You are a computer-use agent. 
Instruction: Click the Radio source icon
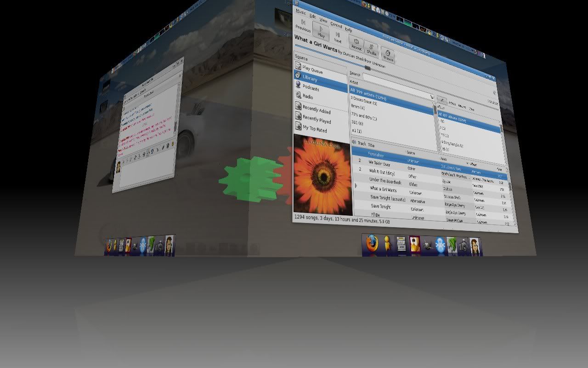(298, 95)
